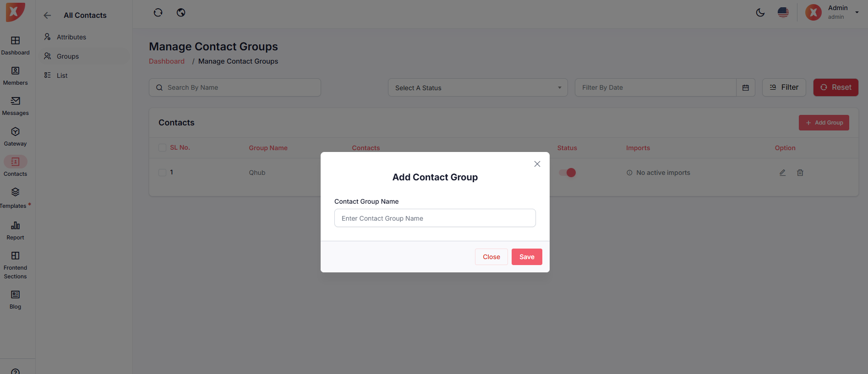Toggle dark mode moon icon
868x374 pixels.
tap(760, 13)
